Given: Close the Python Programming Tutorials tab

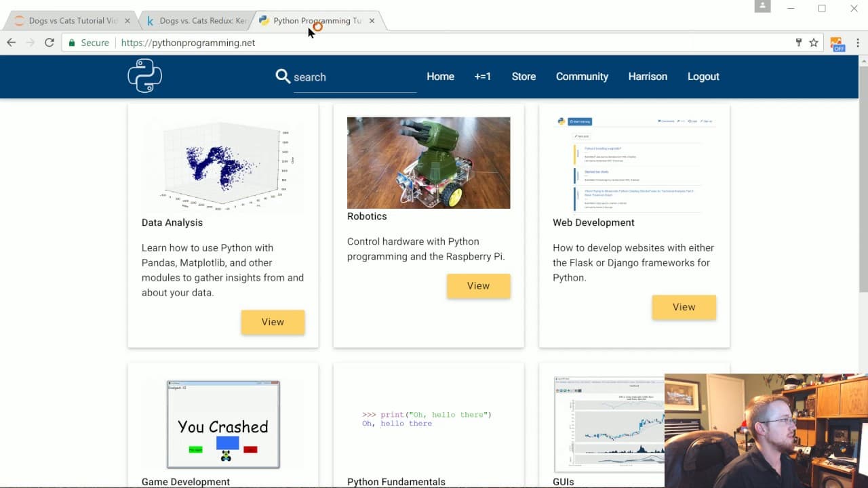Looking at the screenshot, I should tap(372, 21).
